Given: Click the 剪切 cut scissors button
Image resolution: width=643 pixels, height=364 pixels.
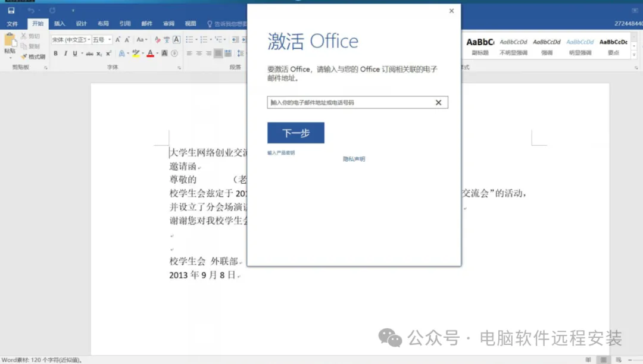Looking at the screenshot, I should 31,36.
